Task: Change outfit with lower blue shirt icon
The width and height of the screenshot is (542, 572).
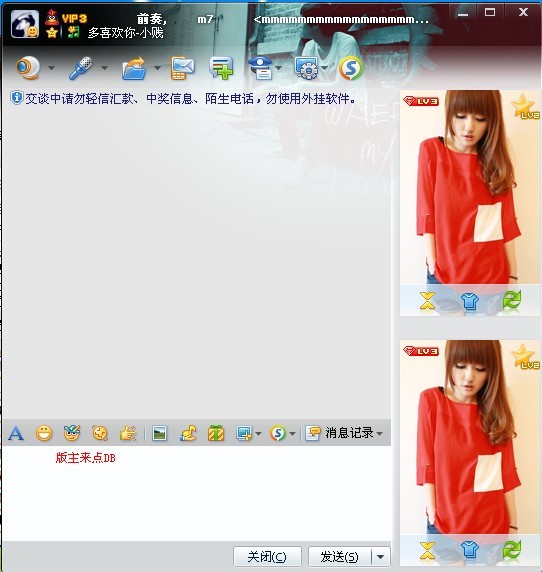Action: point(469,551)
